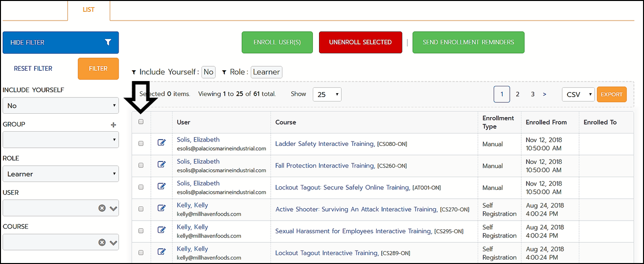Switch to the LIST tab
The width and height of the screenshot is (644, 264).
pyautogui.click(x=89, y=10)
